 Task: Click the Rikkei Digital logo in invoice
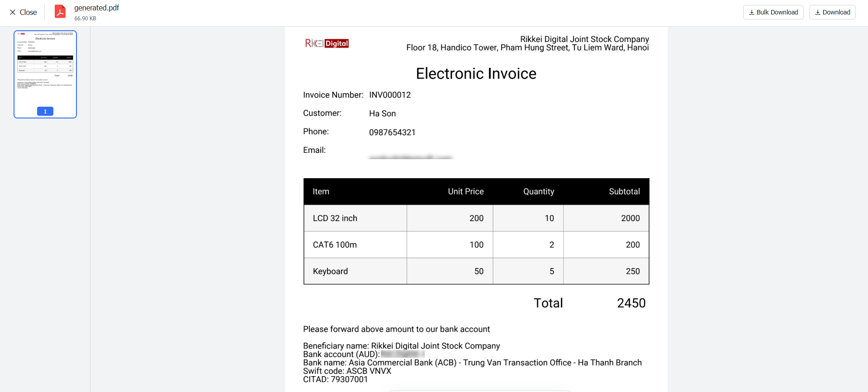click(x=327, y=43)
